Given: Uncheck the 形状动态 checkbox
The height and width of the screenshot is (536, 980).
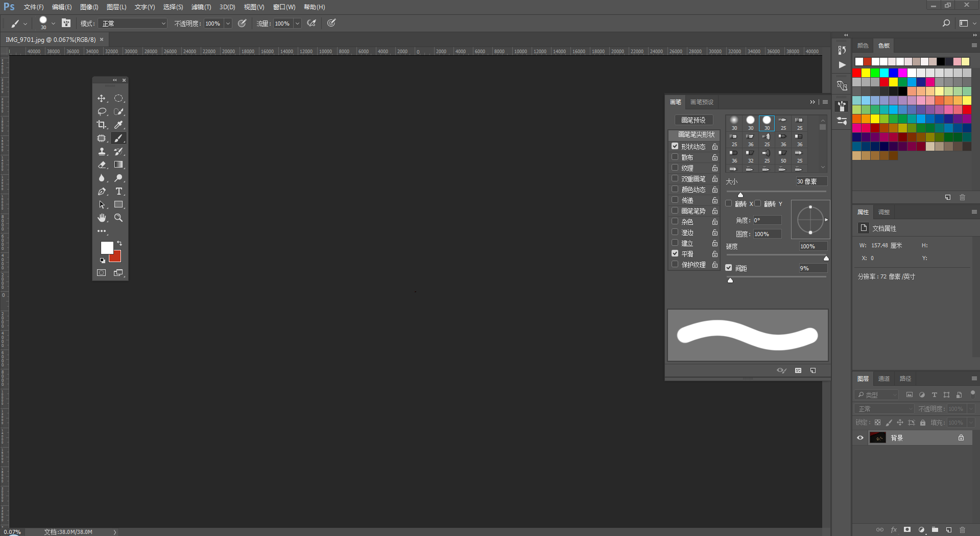Looking at the screenshot, I should pos(675,146).
